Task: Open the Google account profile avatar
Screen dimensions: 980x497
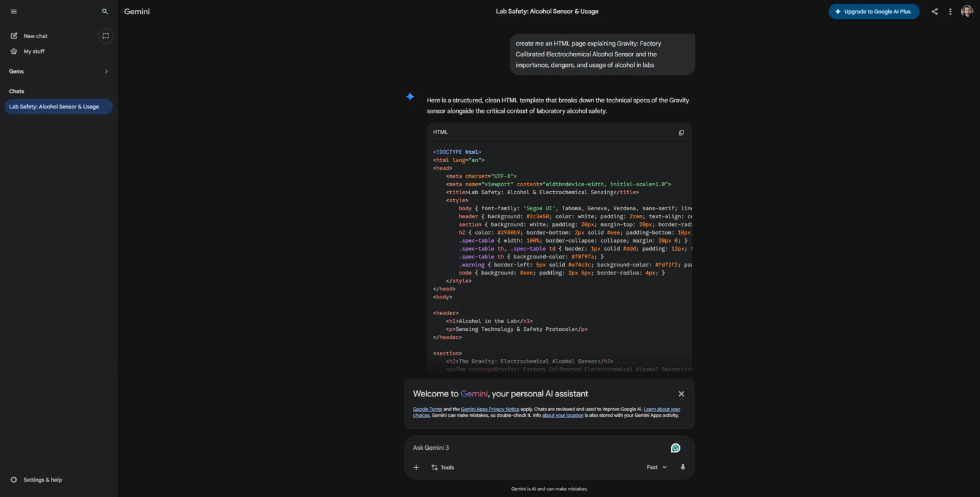Action: click(x=967, y=12)
